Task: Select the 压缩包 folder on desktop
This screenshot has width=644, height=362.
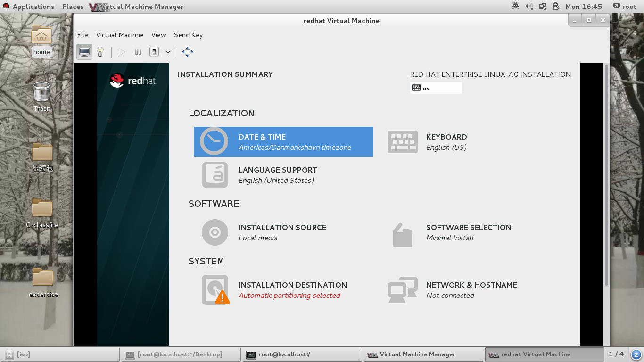Action: 42,158
